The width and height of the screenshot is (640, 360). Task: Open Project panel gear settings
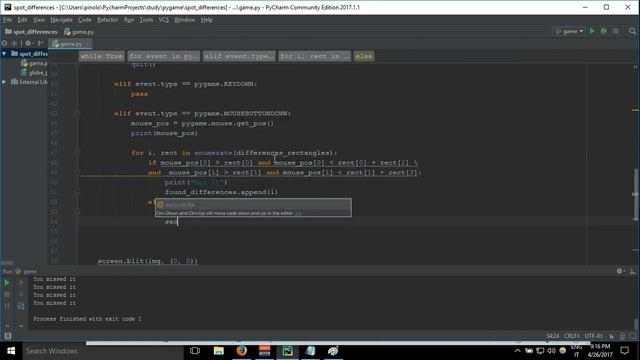point(29,43)
